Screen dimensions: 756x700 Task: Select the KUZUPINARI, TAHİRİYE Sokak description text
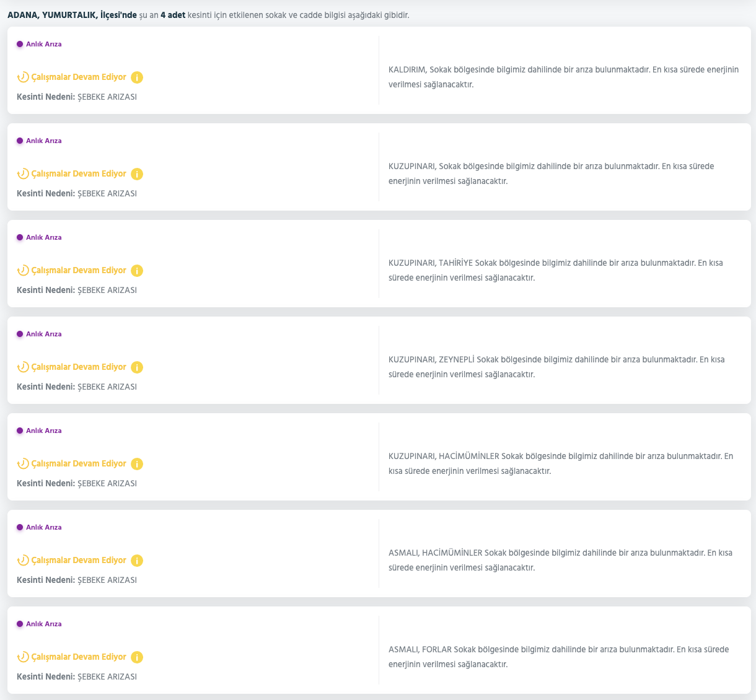click(555, 270)
